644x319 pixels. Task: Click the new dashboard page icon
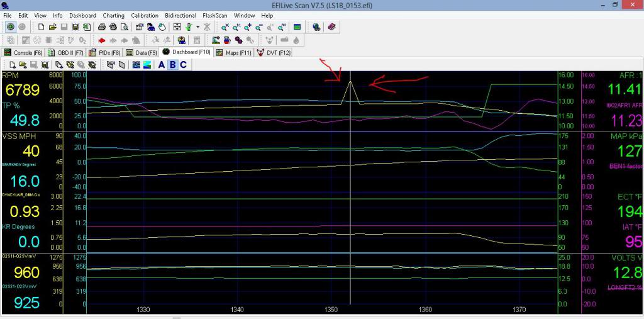[x=13, y=65]
